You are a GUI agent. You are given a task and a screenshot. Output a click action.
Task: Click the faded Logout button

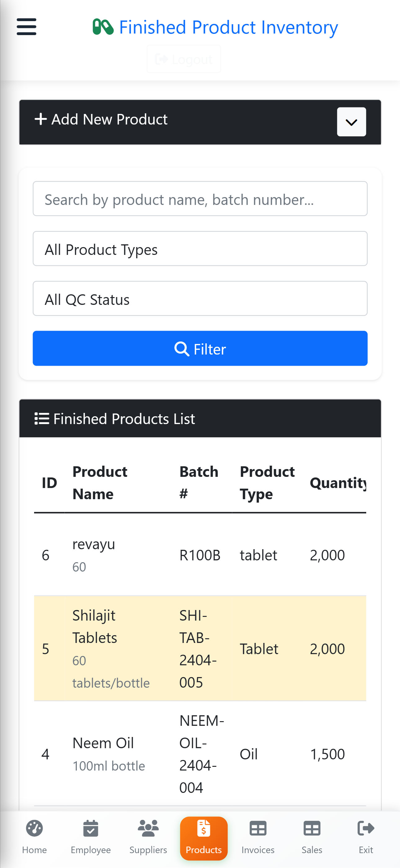tap(184, 59)
